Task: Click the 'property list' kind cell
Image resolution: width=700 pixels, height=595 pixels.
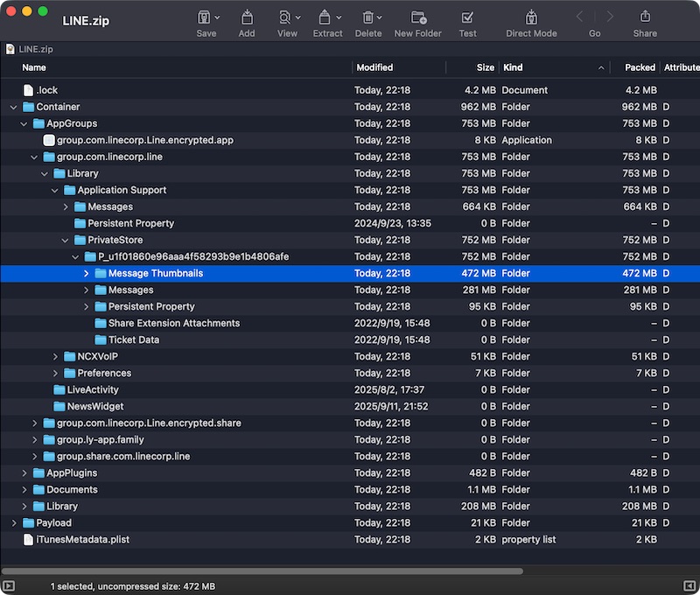Action: 528,540
